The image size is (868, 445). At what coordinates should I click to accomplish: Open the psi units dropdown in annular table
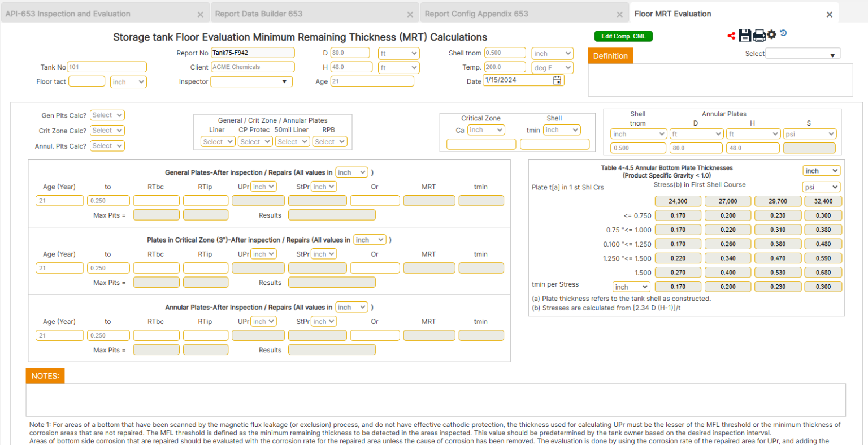point(821,187)
